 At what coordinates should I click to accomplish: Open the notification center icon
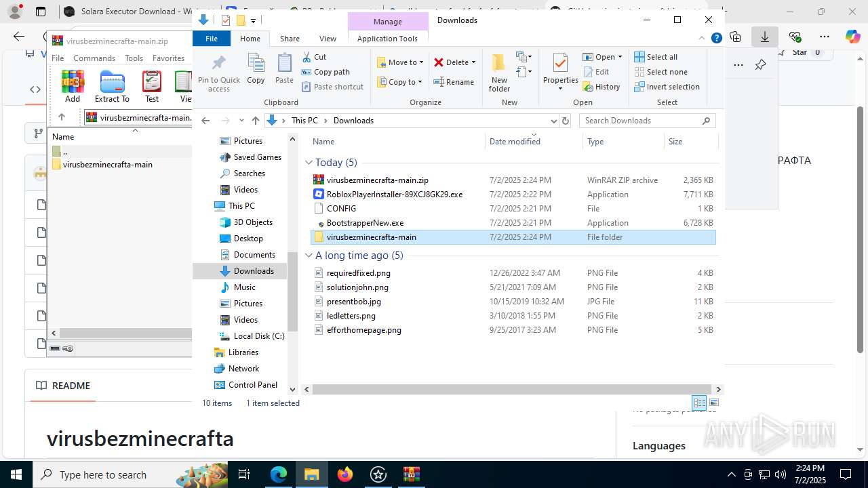pos(846,474)
